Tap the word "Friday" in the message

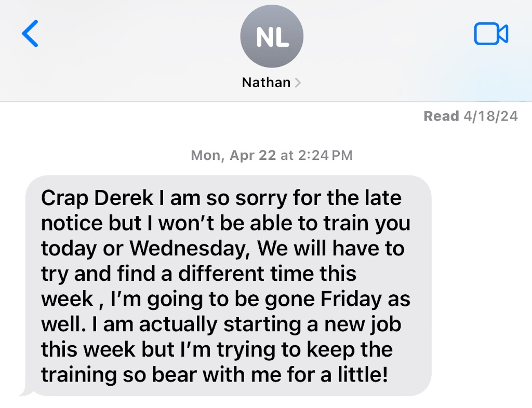353,299
